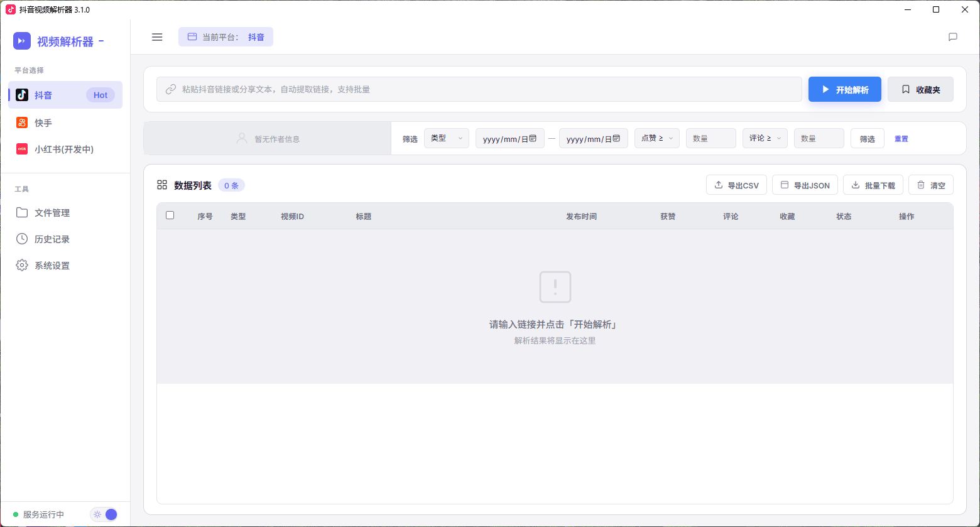
Task: Click the app icon in title bar
Action: click(11, 9)
